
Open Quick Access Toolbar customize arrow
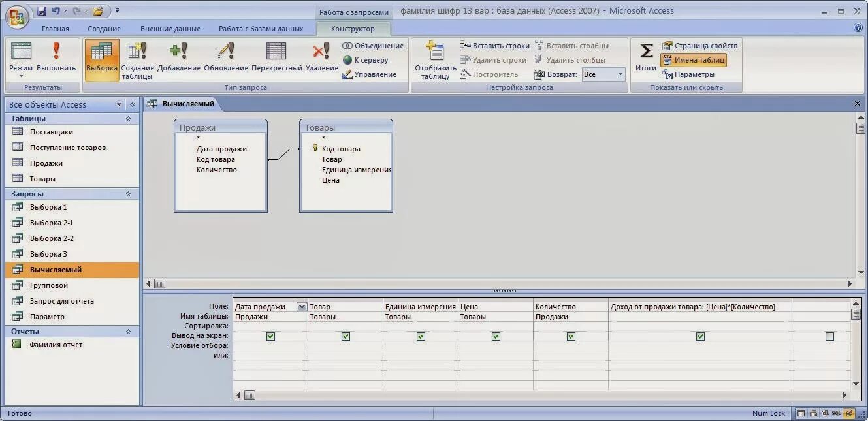click(x=117, y=11)
